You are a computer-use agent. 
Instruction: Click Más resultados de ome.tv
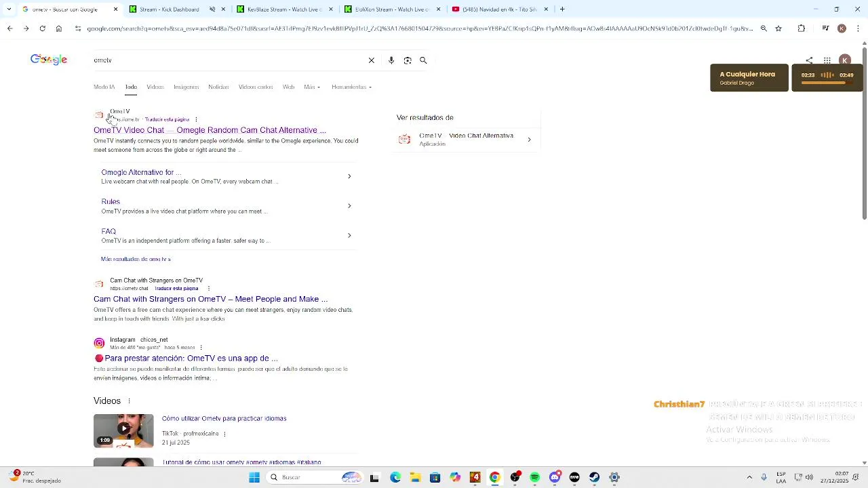click(136, 259)
